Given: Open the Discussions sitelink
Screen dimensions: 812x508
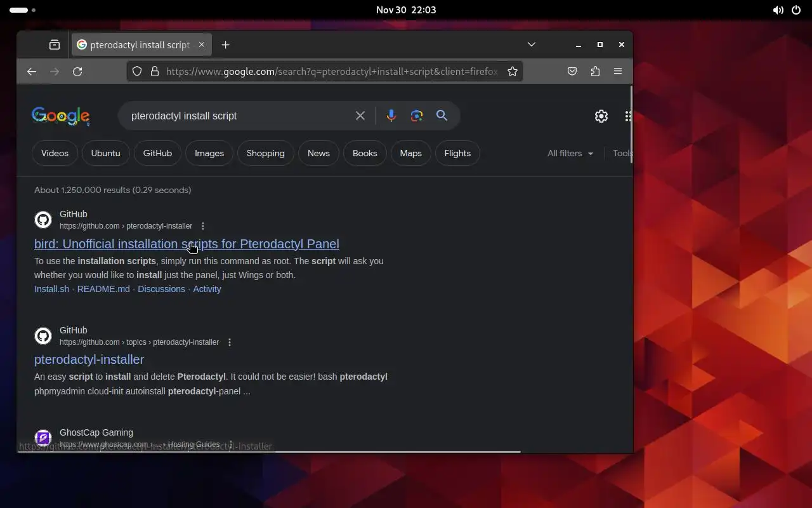Looking at the screenshot, I should (161, 289).
